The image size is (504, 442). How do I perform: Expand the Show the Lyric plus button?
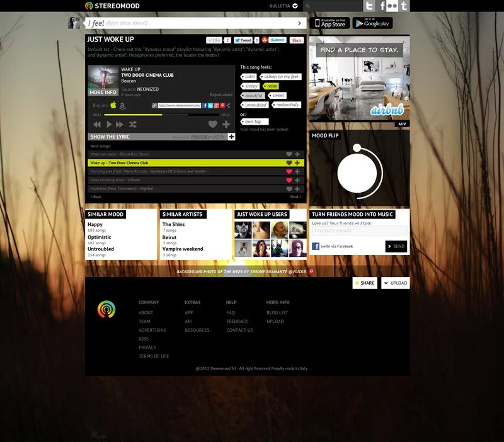tap(231, 137)
